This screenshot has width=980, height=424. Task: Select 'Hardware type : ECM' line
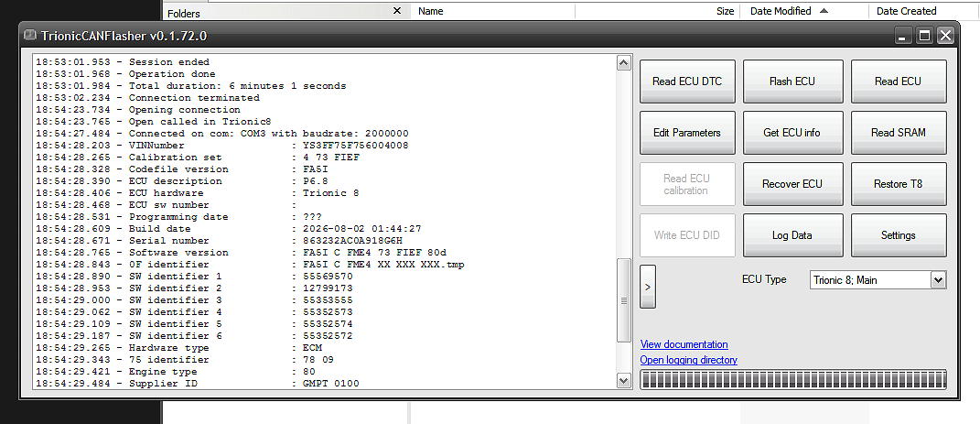[178, 348]
